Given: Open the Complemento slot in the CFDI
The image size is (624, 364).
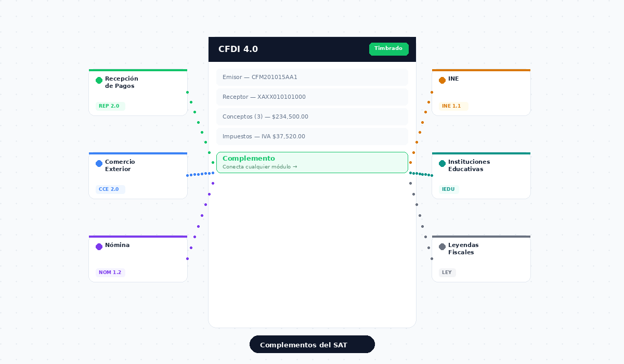Looking at the screenshot, I should [312, 162].
